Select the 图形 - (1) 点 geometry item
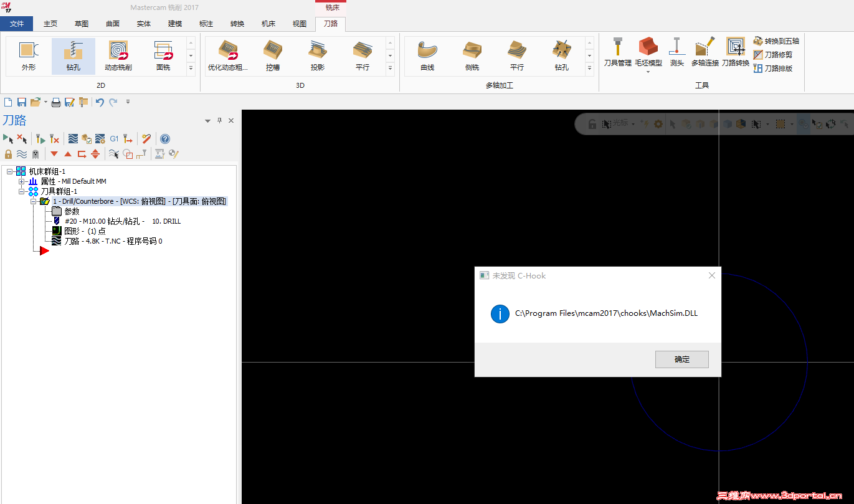The image size is (854, 504). tap(78, 231)
